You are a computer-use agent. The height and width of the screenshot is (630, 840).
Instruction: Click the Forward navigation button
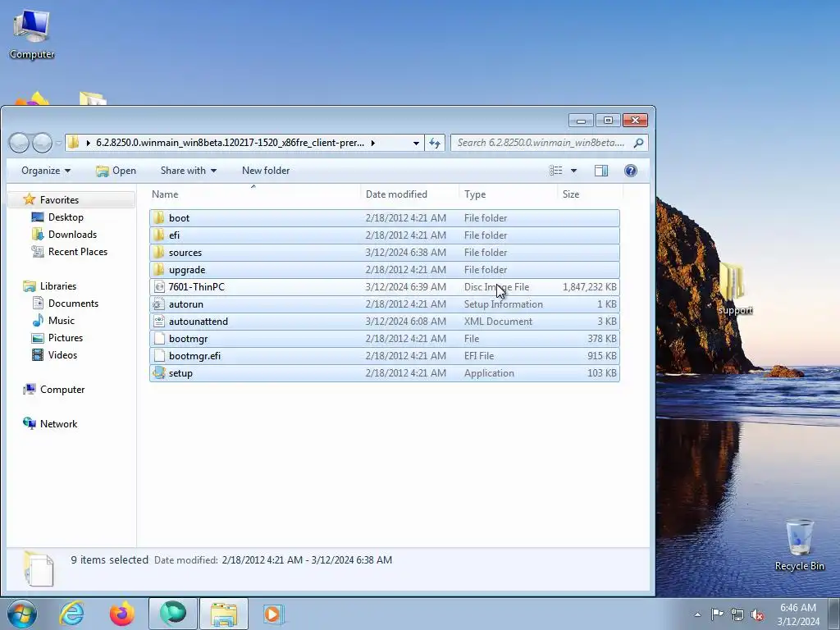coord(42,143)
